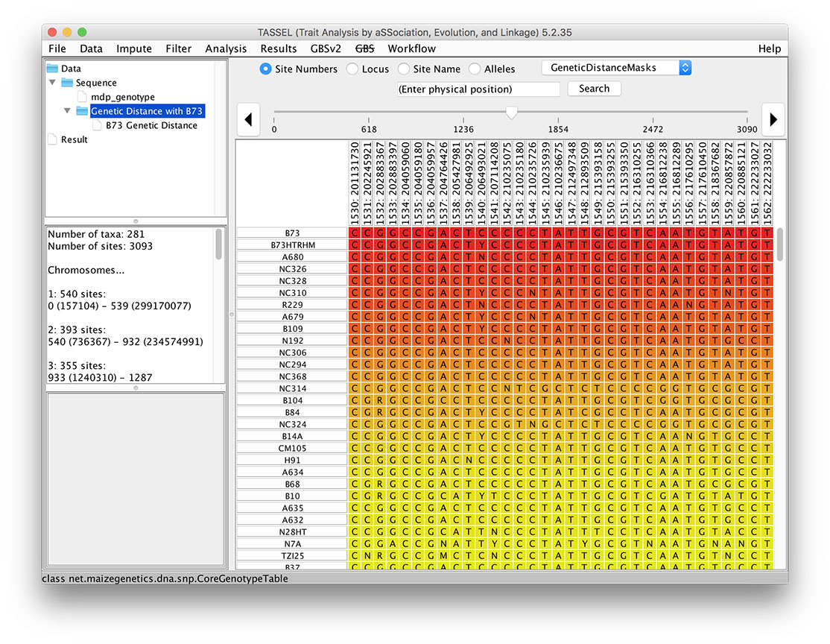Image resolution: width=830 pixels, height=644 pixels.
Task: Click the mdp_genotype file icon
Action: (x=82, y=97)
